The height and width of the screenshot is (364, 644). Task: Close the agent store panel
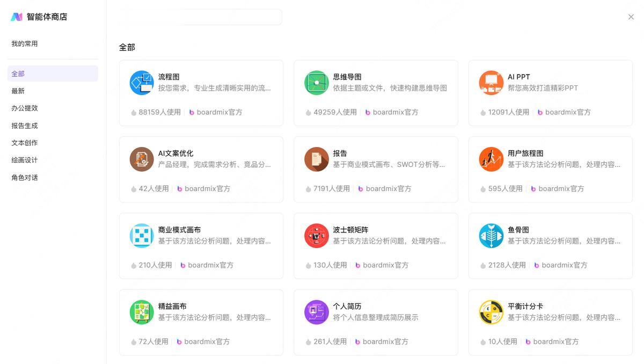tap(631, 17)
